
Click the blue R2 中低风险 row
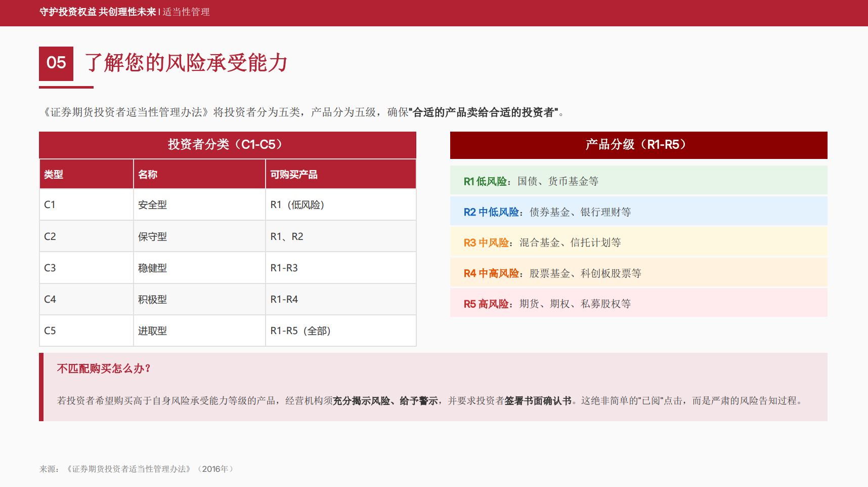coord(638,211)
